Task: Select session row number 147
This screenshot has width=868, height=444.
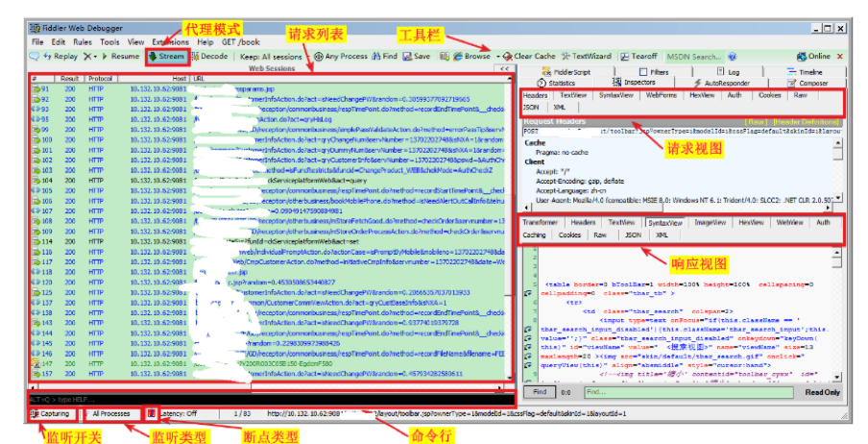Action: coord(268,363)
